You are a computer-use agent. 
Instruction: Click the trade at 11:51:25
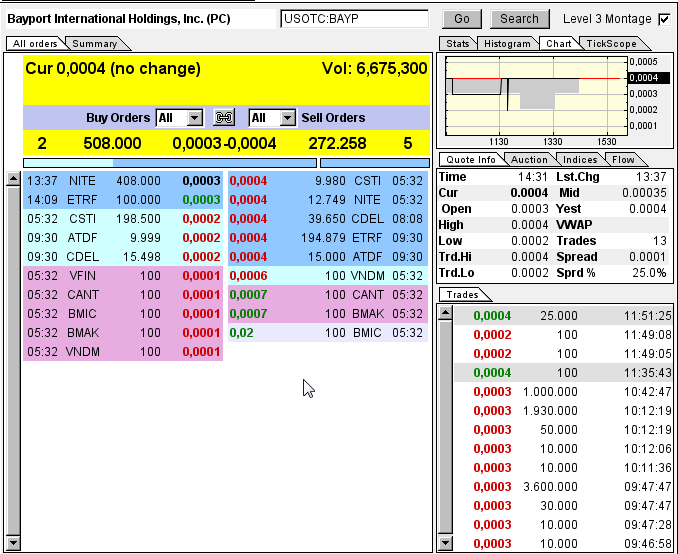click(563, 316)
